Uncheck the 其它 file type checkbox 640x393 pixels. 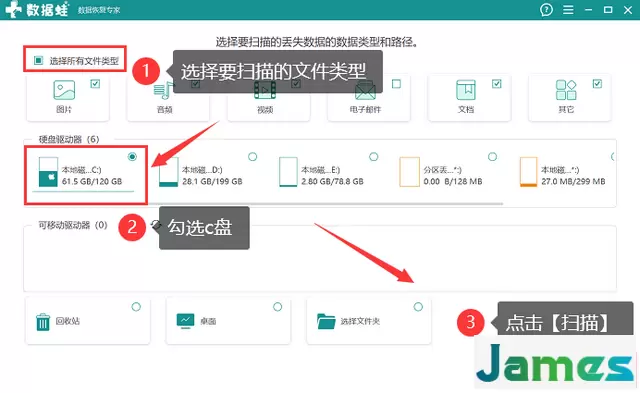(597, 84)
